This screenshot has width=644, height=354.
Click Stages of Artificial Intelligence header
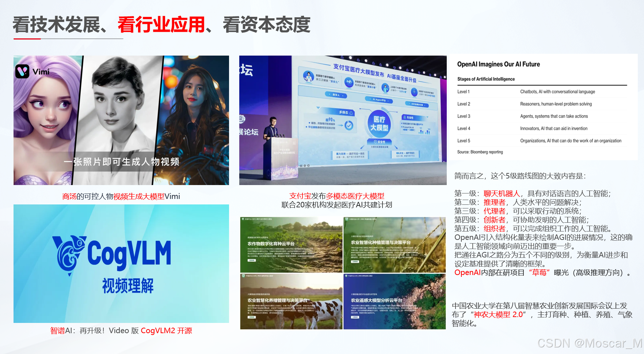tap(486, 79)
